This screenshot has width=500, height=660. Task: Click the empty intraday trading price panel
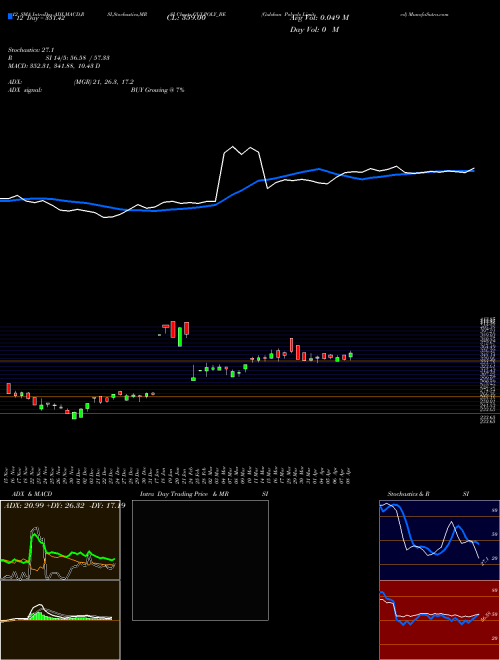point(200,560)
